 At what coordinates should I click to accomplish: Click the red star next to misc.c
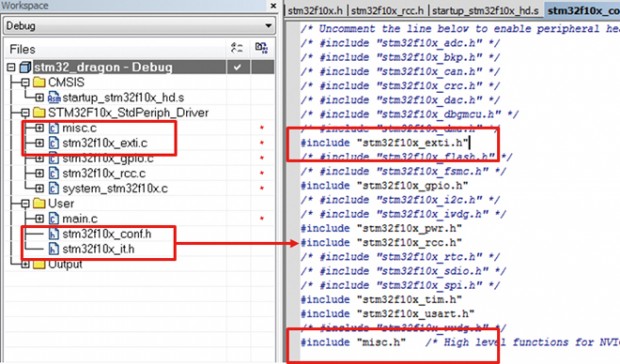[262, 128]
